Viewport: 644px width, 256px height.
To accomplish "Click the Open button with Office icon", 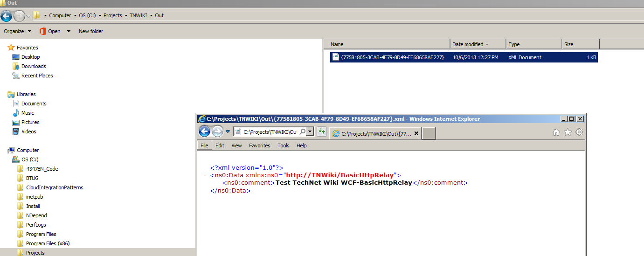I will 50,31.
